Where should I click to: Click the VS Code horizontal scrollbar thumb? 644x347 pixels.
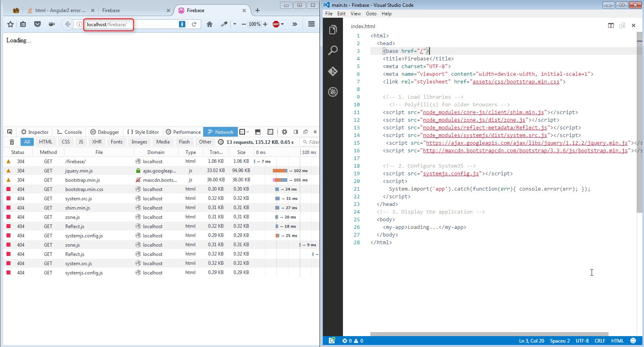click(489, 334)
